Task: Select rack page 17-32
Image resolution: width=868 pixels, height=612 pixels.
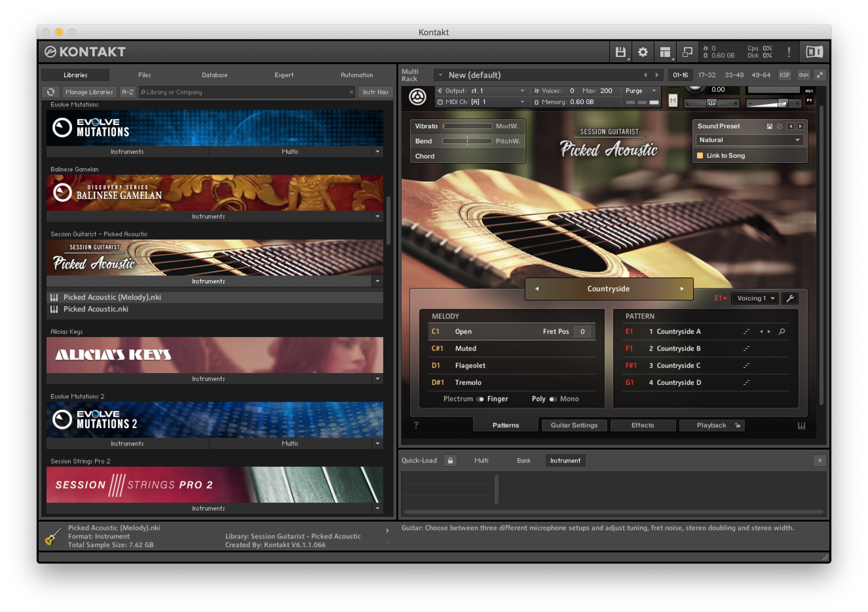Action: point(707,75)
